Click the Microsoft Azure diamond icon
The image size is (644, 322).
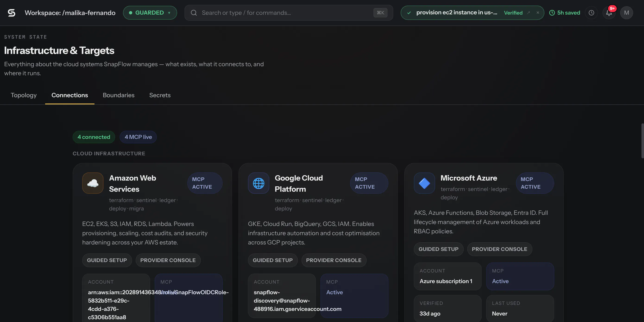(x=424, y=183)
